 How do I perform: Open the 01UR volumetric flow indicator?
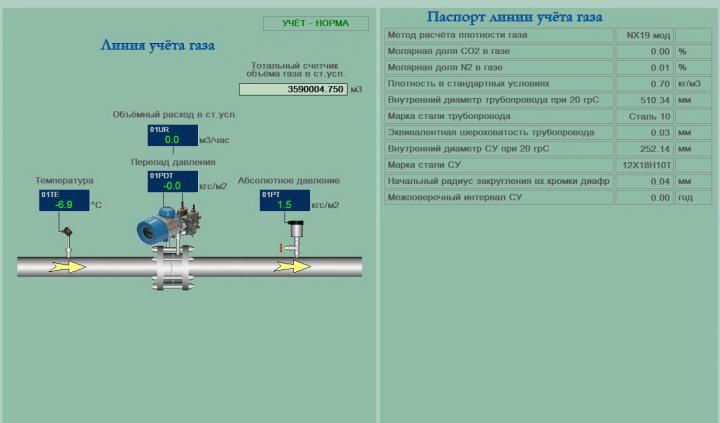(172, 136)
